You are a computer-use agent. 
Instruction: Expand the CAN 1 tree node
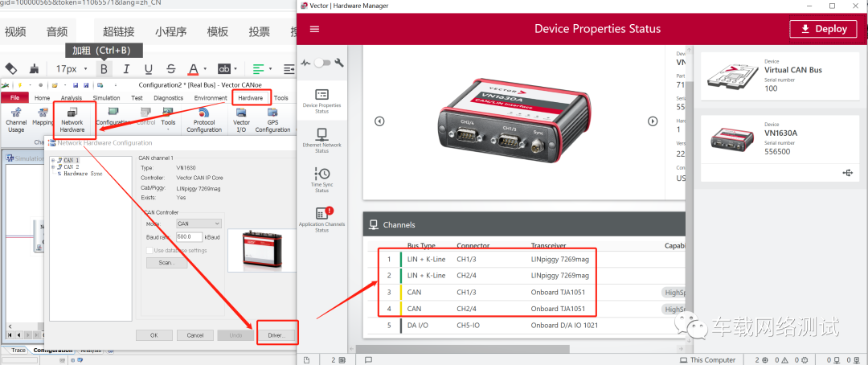[x=52, y=160]
